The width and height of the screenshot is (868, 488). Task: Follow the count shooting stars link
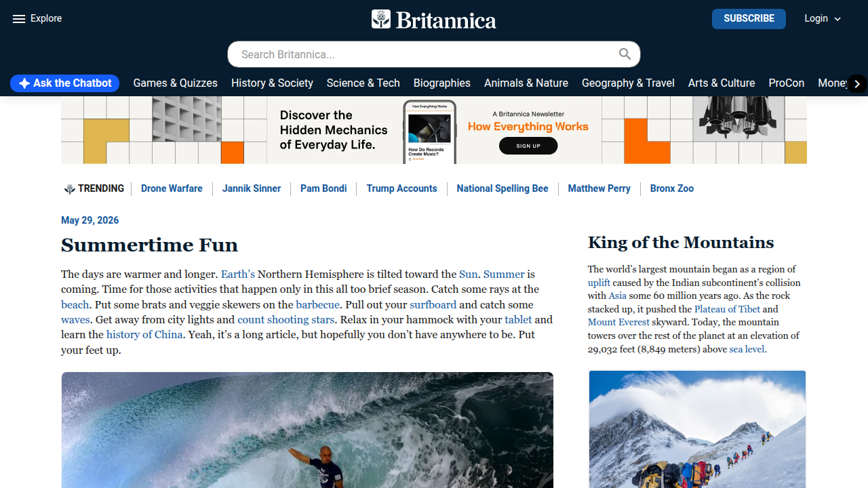[x=285, y=319]
